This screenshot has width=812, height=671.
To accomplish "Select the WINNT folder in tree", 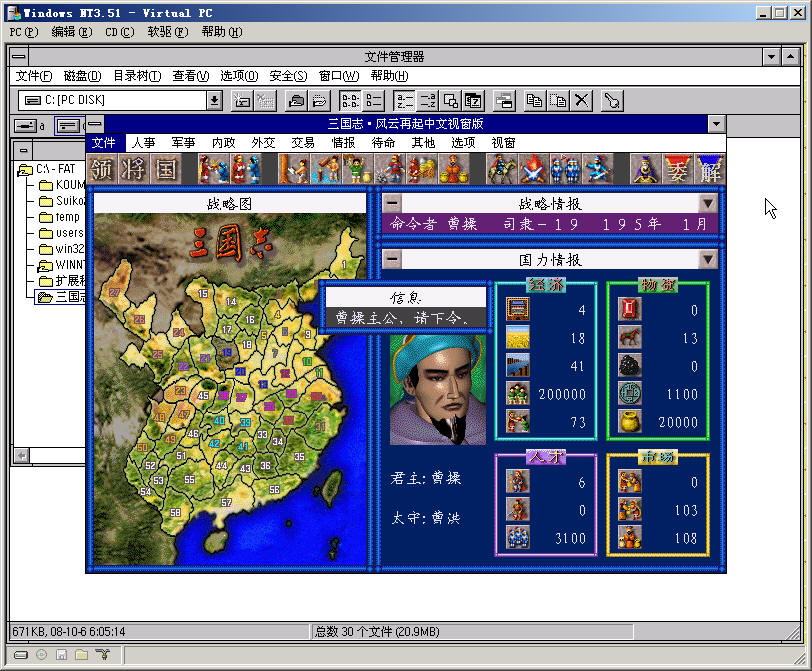I will (70, 265).
